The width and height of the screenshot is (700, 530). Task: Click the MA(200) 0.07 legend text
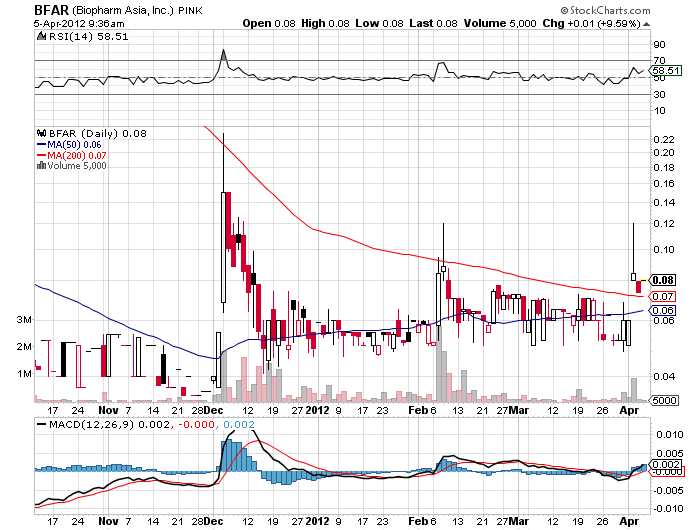(77, 155)
